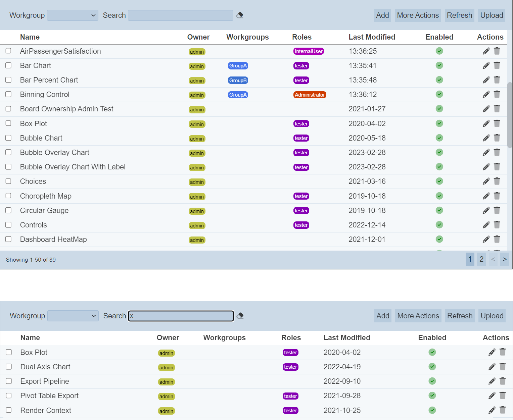The width and height of the screenshot is (513, 420).
Task: Select the Bar Percent Chart checkbox
Action: 8,80
